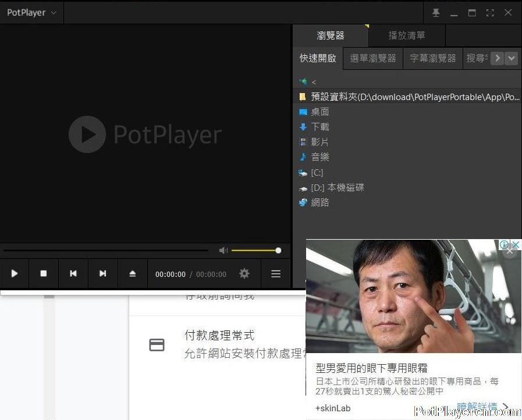Viewport: 522px width, 420px height.
Task: Open the 下載 downloads entry
Action: 314,127
